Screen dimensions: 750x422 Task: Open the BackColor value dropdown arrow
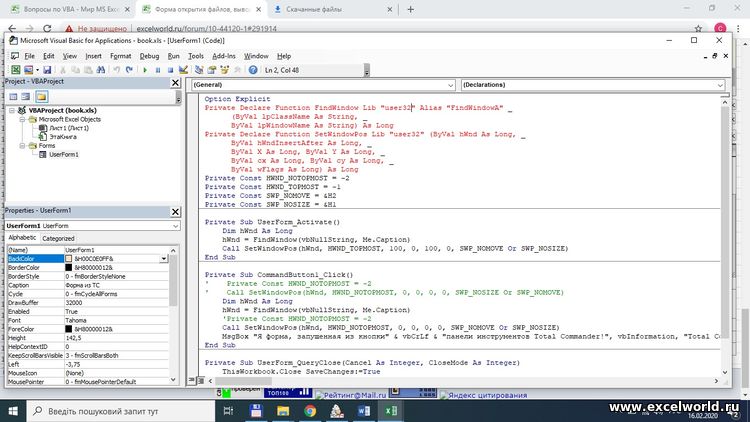(164, 259)
